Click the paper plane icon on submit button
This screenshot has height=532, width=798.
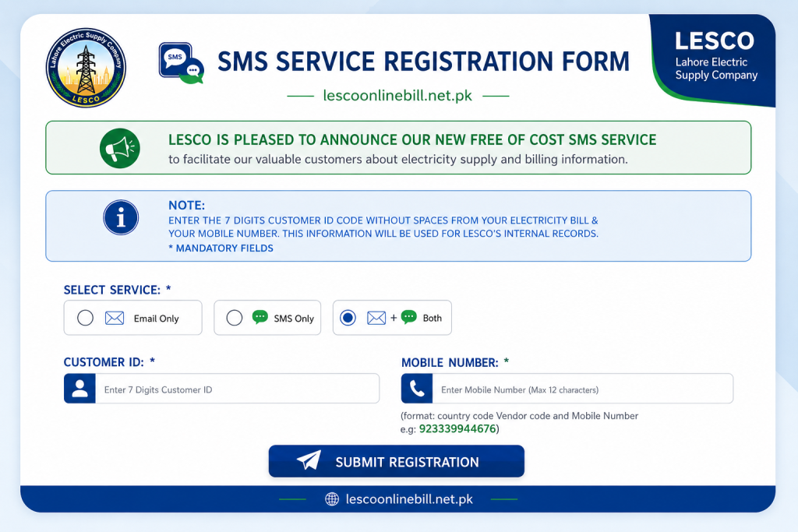click(309, 460)
